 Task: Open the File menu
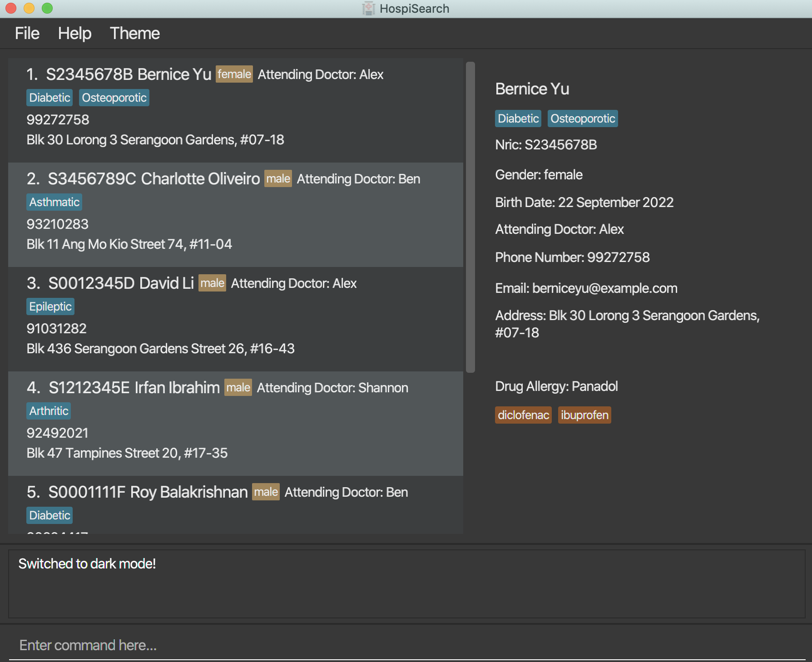pyautogui.click(x=27, y=33)
